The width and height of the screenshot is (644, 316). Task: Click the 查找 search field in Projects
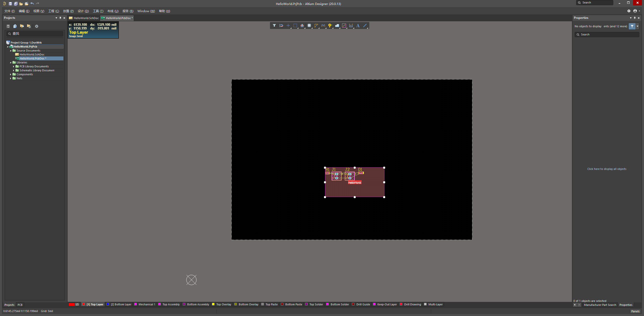pos(35,33)
